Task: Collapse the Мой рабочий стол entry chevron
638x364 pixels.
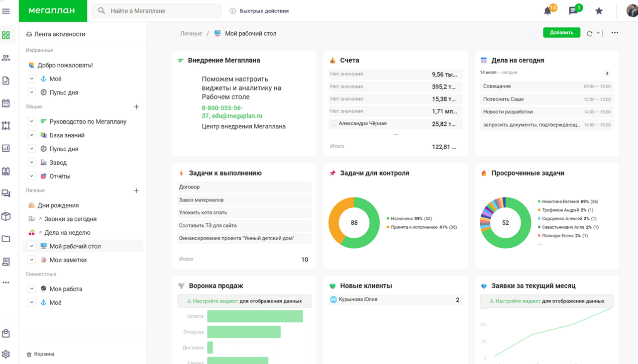Action: coord(31,246)
